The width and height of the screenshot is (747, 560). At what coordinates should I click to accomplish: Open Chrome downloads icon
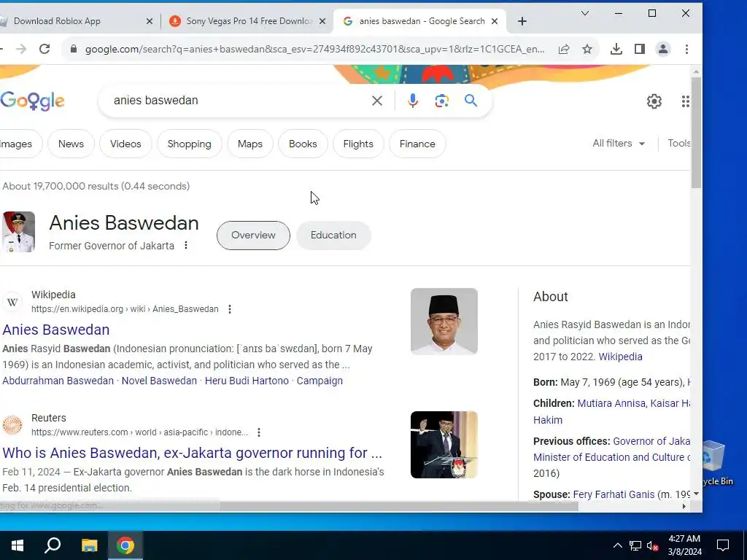pos(616,49)
